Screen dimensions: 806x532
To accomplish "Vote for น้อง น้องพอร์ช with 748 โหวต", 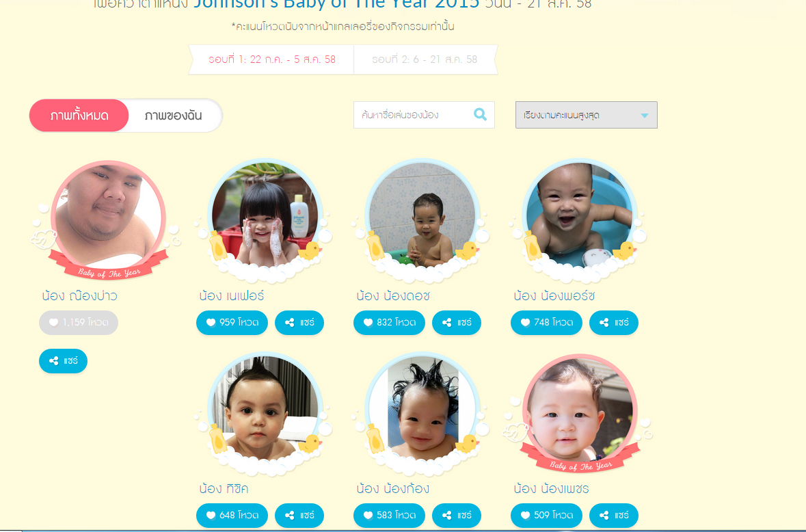I will tap(546, 322).
